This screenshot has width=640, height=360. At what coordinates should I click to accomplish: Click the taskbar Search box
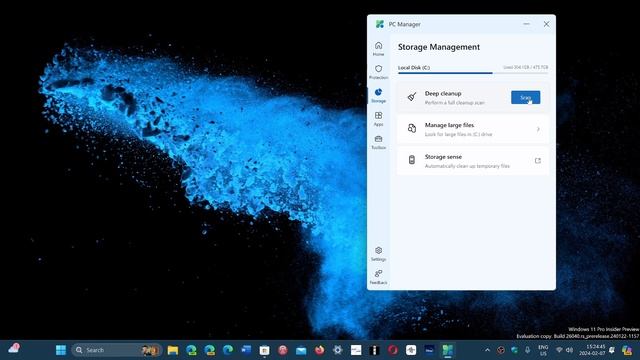tap(117, 350)
